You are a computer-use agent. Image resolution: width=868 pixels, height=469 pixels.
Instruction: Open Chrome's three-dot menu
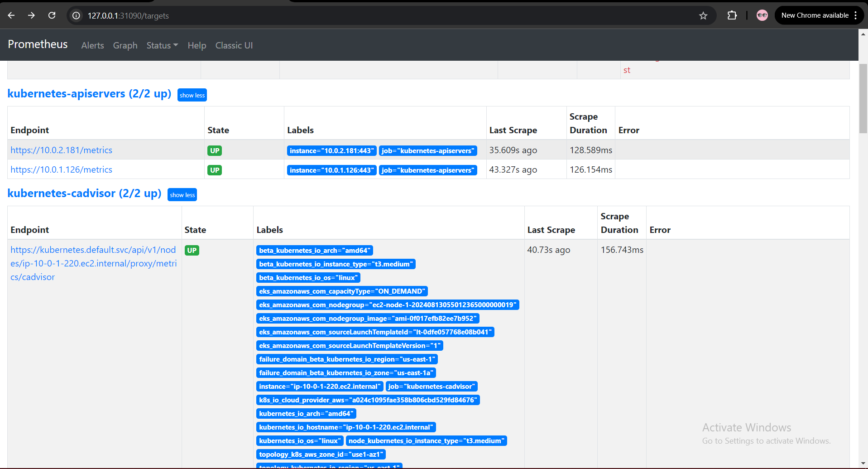pyautogui.click(x=856, y=15)
